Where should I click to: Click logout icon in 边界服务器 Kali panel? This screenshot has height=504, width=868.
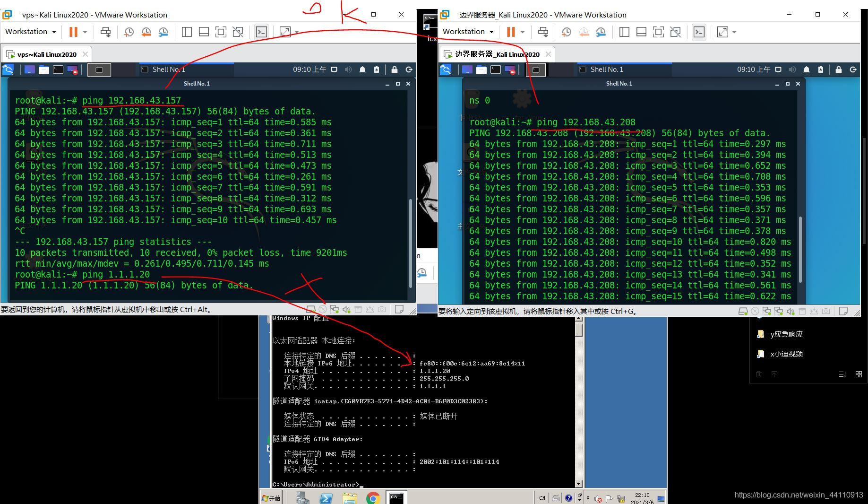[x=853, y=70]
